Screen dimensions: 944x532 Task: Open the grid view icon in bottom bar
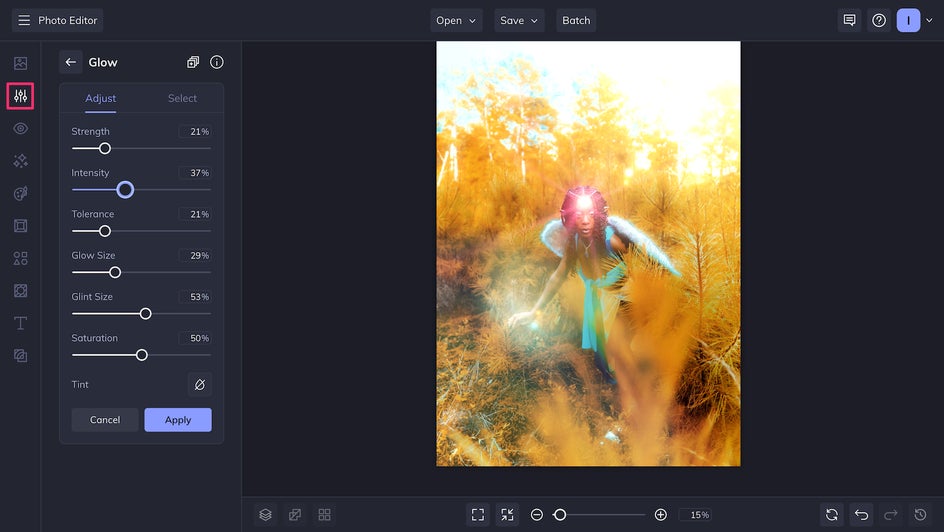click(324, 515)
